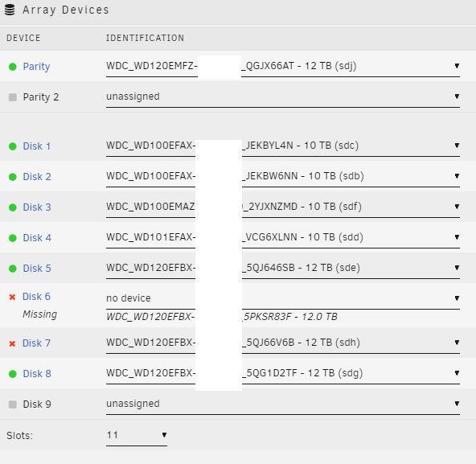Click green status dot for Disk 8
The width and height of the screenshot is (476, 464).
[12, 374]
